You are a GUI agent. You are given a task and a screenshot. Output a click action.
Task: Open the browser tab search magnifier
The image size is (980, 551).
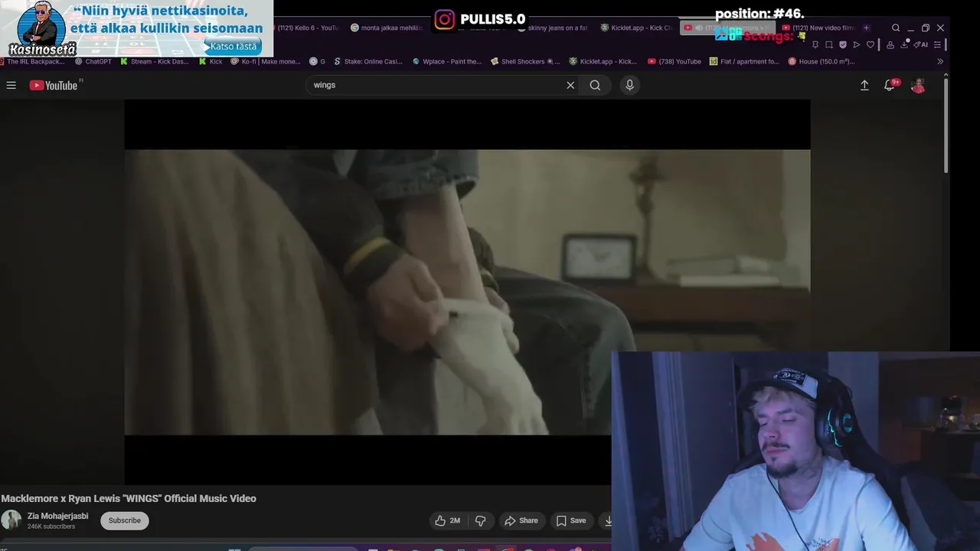point(896,28)
